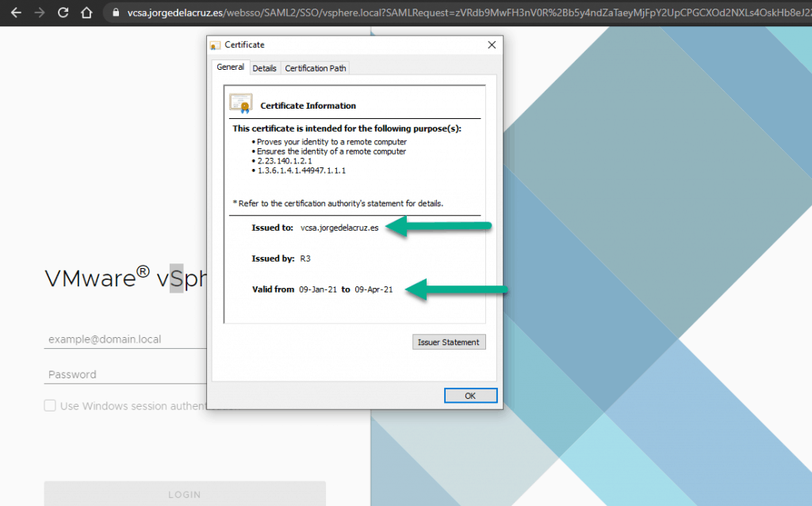The image size is (812, 506).
Task: Enable Use Windows session authentication checkbox
Action: [x=50, y=406]
